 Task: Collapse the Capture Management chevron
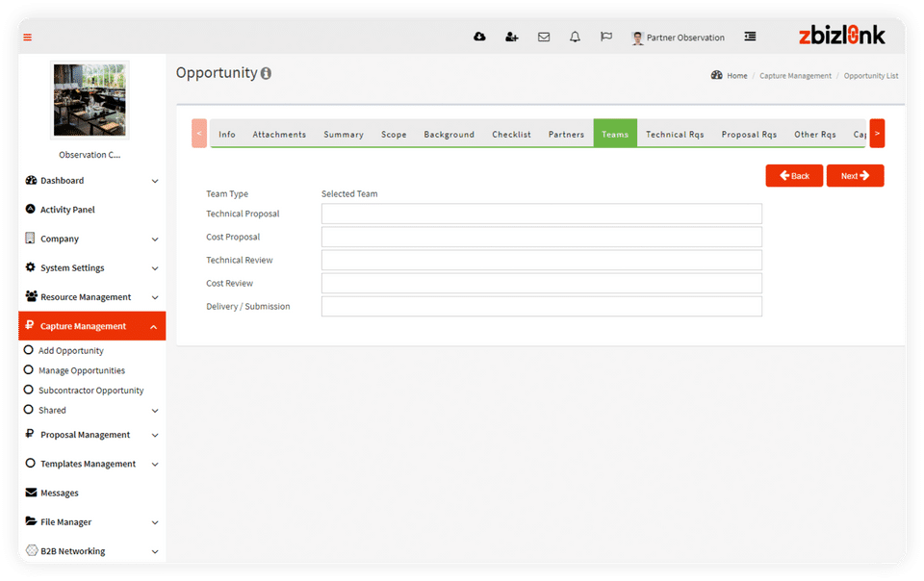pyautogui.click(x=154, y=327)
